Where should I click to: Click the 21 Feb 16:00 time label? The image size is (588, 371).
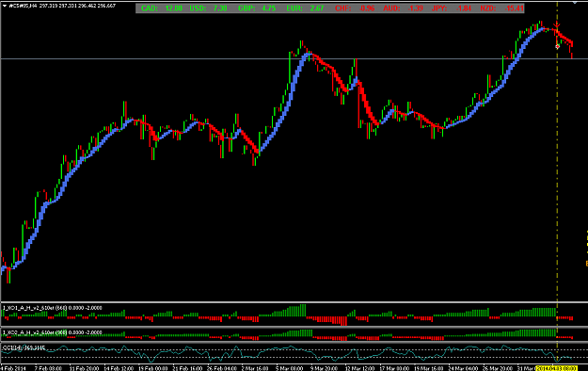point(187,368)
